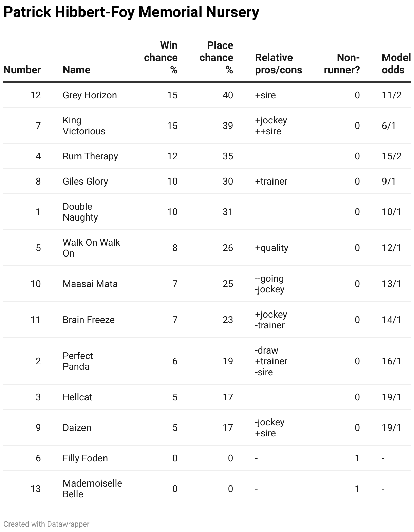Screen dimensions: 414x532
Task: Select the Mademoiselle Belle name cell
Action: point(92,489)
